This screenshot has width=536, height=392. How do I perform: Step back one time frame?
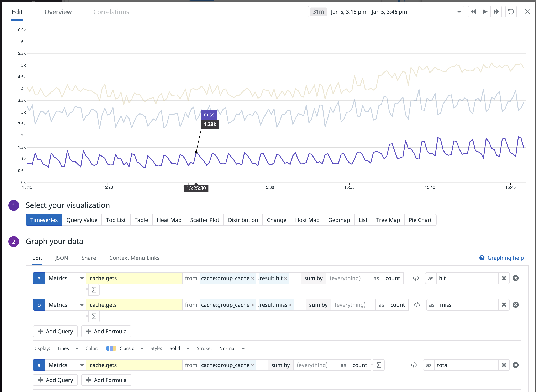(x=473, y=12)
